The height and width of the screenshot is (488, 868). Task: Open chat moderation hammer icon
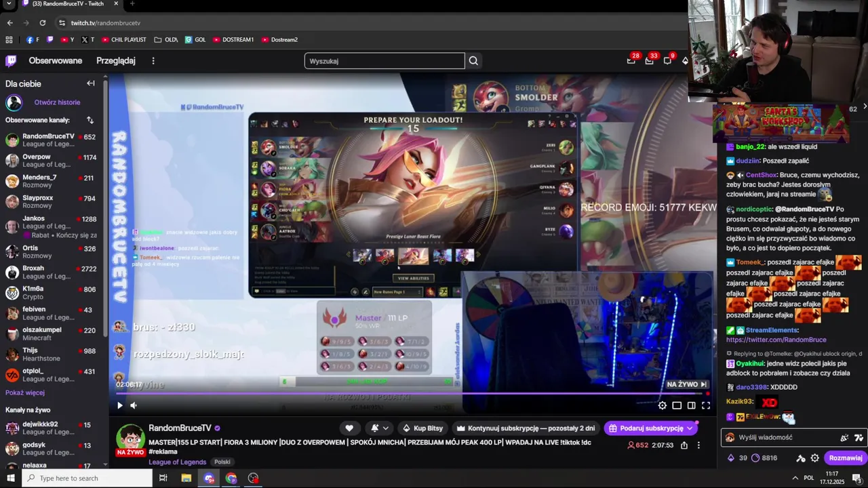coord(801,458)
